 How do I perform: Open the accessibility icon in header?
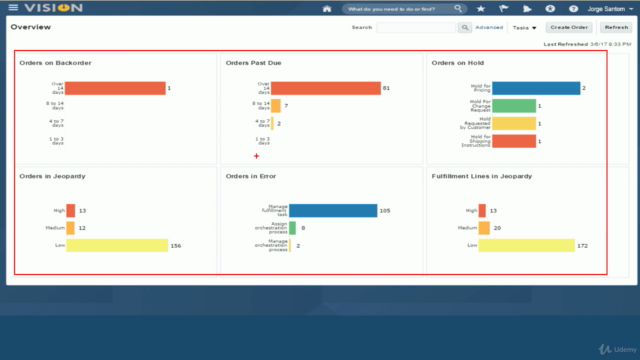click(550, 9)
